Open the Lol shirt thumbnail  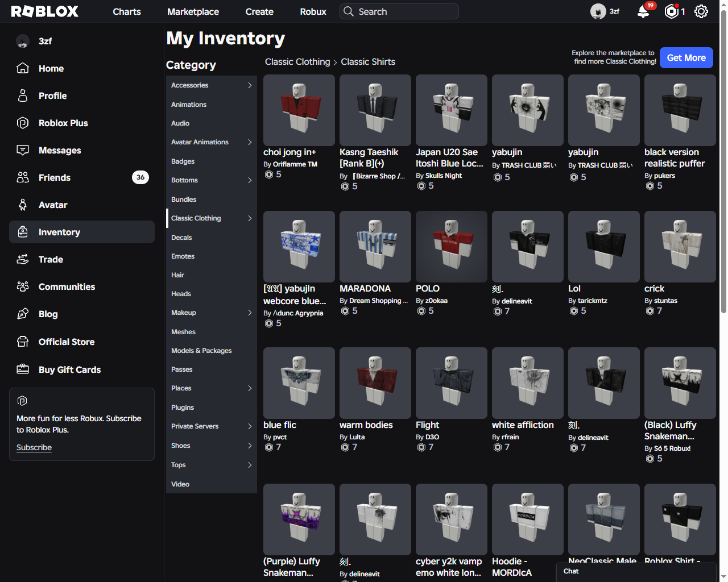click(604, 247)
